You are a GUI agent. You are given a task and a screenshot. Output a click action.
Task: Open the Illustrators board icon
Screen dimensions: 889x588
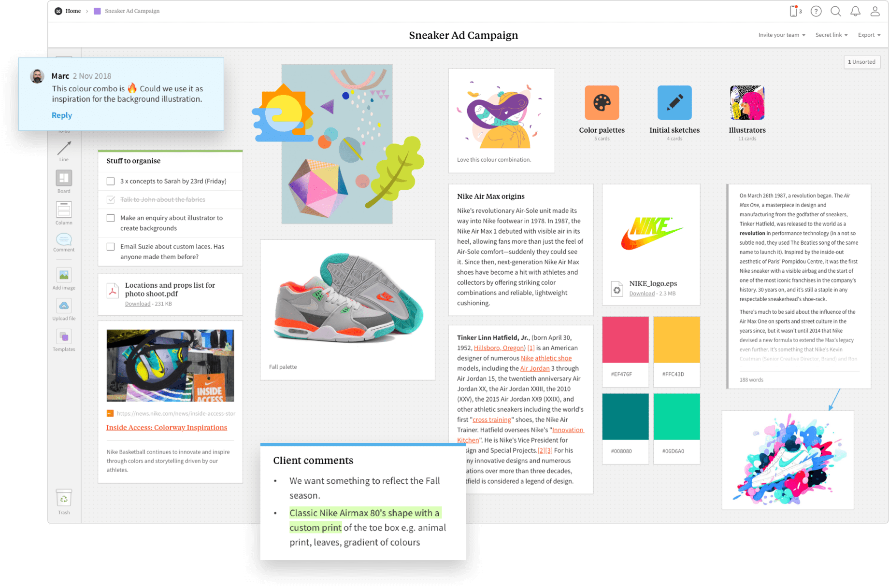pyautogui.click(x=747, y=102)
